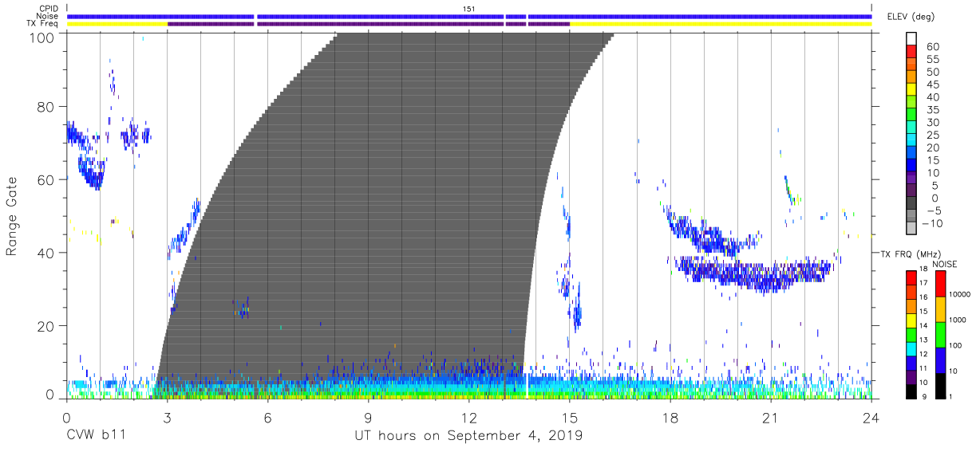This screenshot has width=980, height=452.
Task: Select the red top segment of the NOISE colorbar
Action: click(940, 283)
